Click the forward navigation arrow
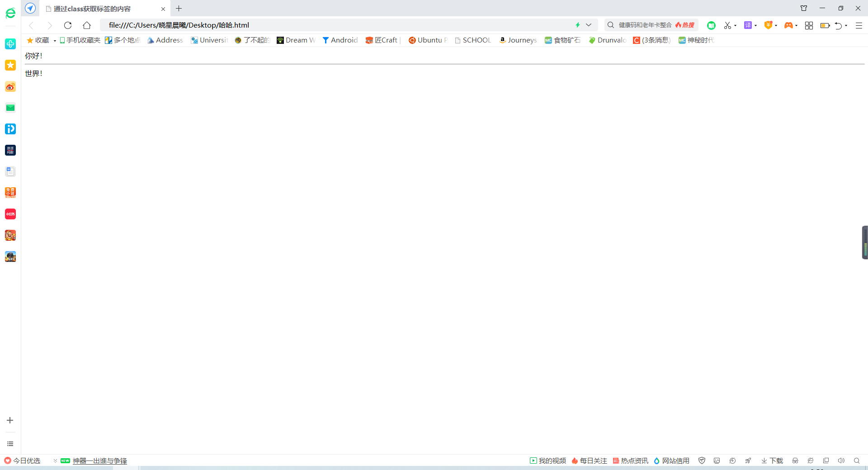The height and width of the screenshot is (470, 868). pos(50,25)
